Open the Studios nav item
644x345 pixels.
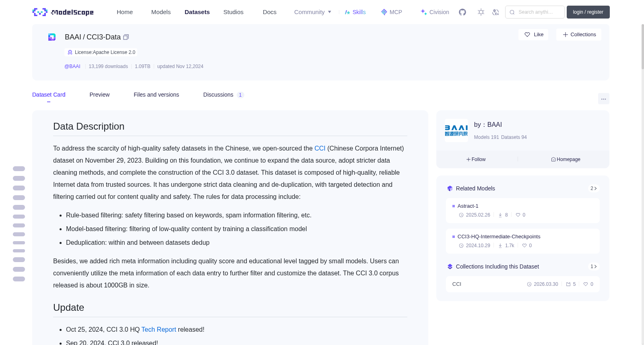(233, 12)
